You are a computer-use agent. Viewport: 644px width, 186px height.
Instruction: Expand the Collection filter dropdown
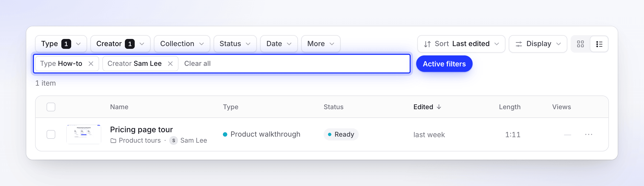(182, 44)
